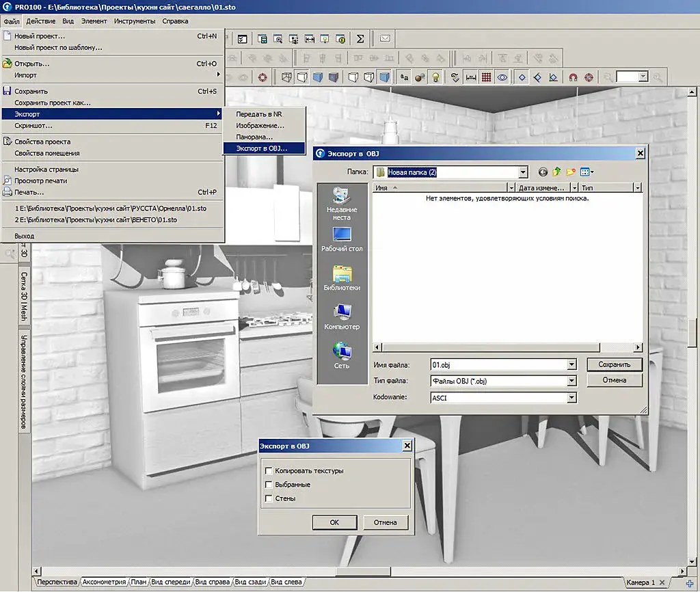Go back using the dialog's back arrow icon
The height and width of the screenshot is (592, 700).
543,172
